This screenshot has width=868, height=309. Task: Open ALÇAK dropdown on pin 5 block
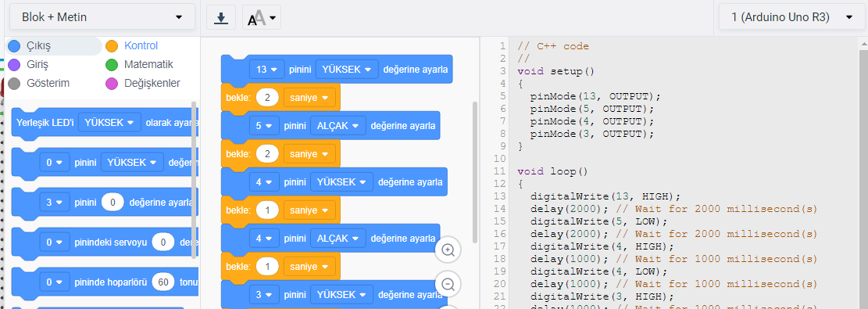click(338, 126)
